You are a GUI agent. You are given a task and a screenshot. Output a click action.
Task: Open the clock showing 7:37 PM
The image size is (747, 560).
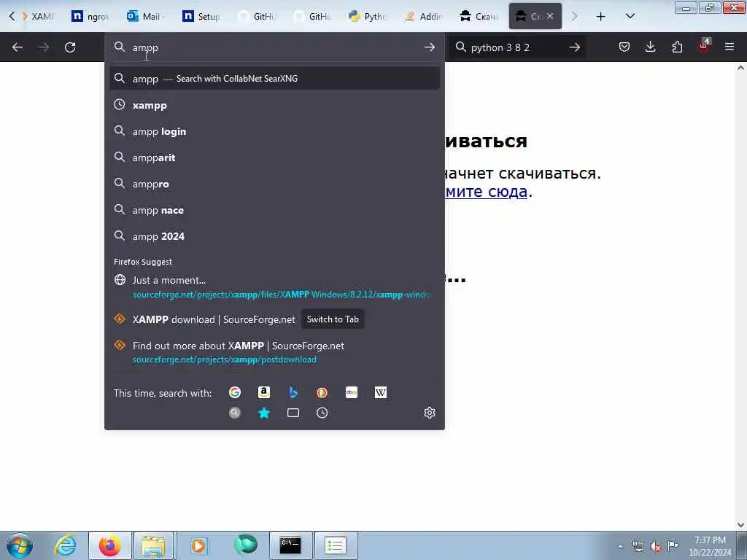(710, 546)
